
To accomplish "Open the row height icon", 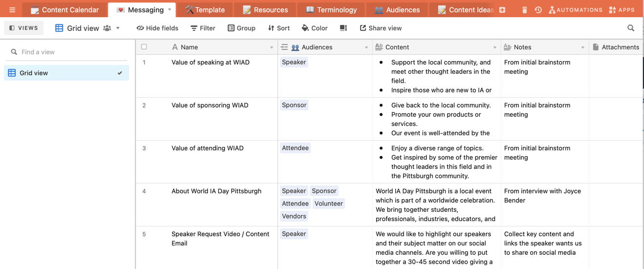I will pyautogui.click(x=343, y=28).
